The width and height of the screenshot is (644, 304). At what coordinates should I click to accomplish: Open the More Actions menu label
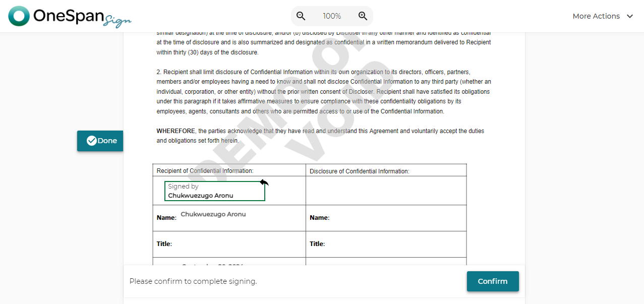[x=596, y=16]
